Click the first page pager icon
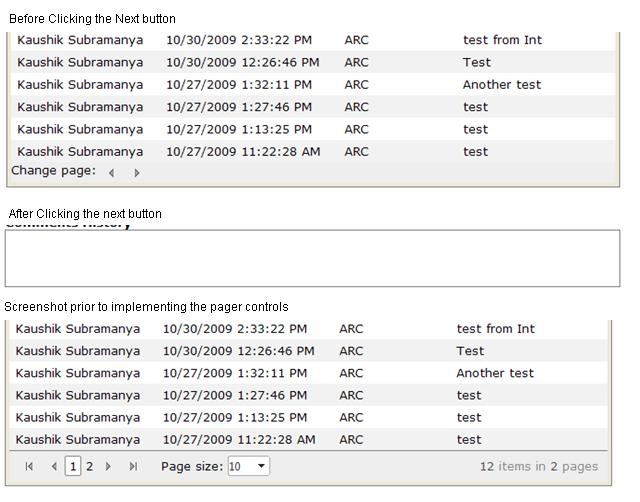Viewport: 640px width, 502px height. 29,466
